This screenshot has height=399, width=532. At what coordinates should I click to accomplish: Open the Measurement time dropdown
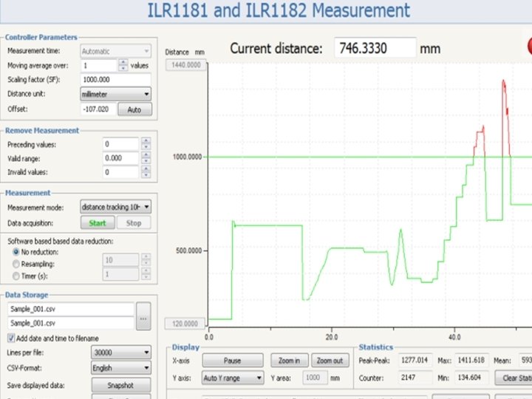tap(115, 51)
